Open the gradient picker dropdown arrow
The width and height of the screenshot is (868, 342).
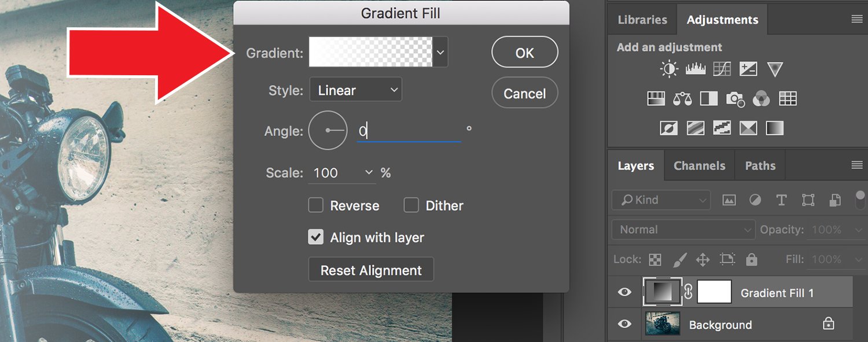(440, 53)
